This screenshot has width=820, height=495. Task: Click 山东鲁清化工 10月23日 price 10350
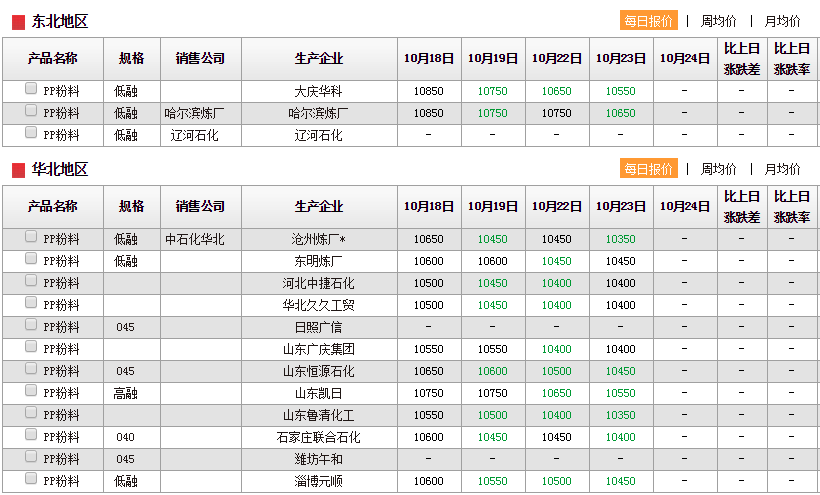coord(621,415)
